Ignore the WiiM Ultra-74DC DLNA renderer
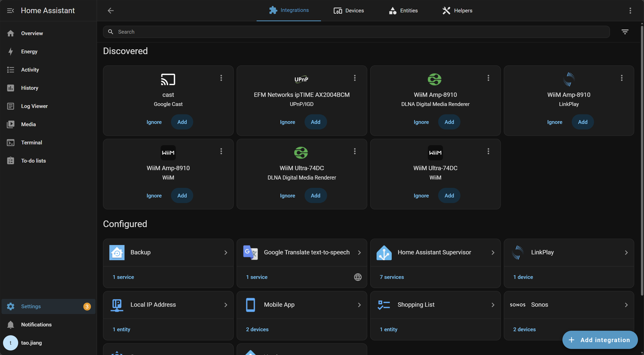Viewport: 644px width, 355px height. click(x=287, y=196)
